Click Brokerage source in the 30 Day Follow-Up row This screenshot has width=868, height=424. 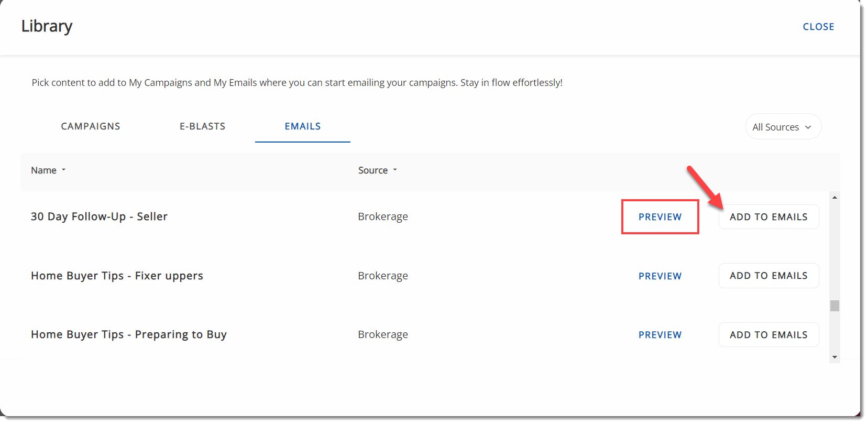tap(382, 216)
